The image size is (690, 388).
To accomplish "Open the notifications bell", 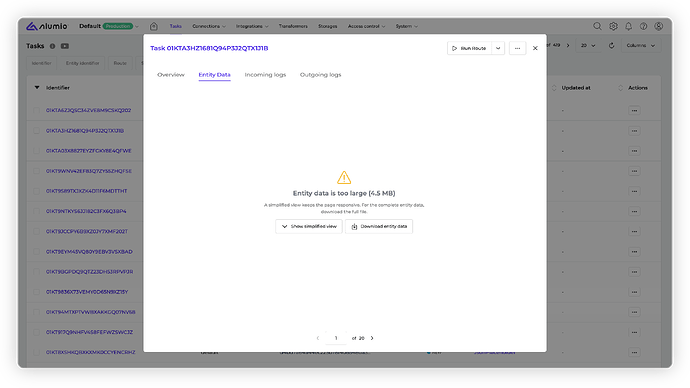I will 628,26.
